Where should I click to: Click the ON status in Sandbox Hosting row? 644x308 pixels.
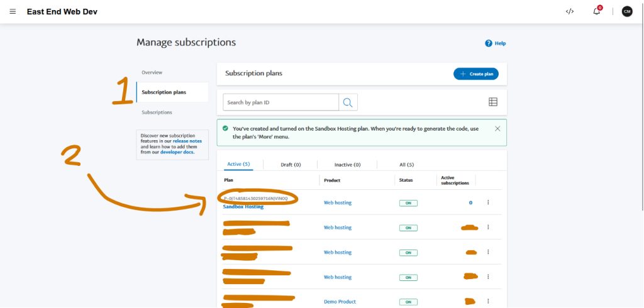[x=408, y=203]
